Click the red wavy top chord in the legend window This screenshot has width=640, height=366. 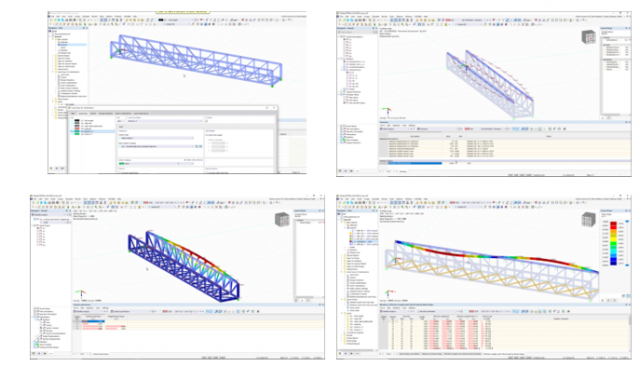496,256
